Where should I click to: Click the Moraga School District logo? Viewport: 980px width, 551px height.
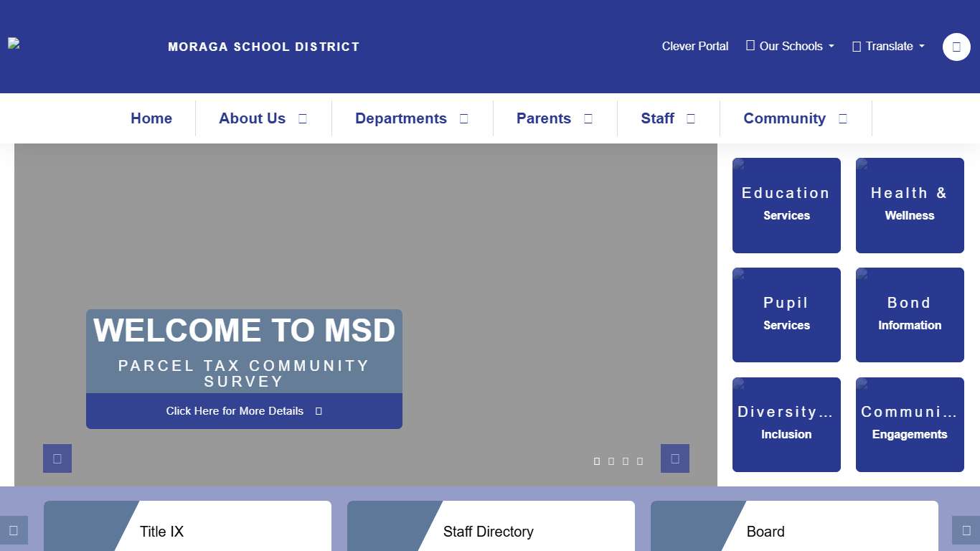[x=13, y=43]
